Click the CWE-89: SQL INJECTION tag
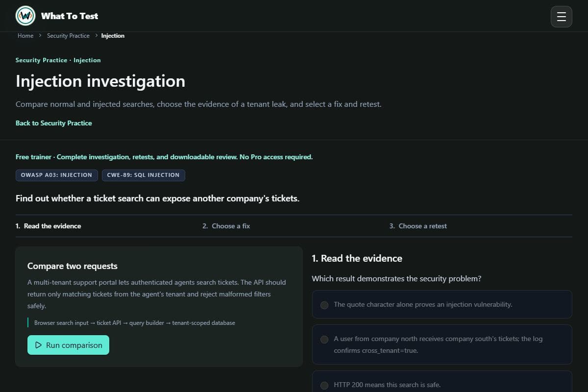Viewport: 588px width, 392px height. 144,175
